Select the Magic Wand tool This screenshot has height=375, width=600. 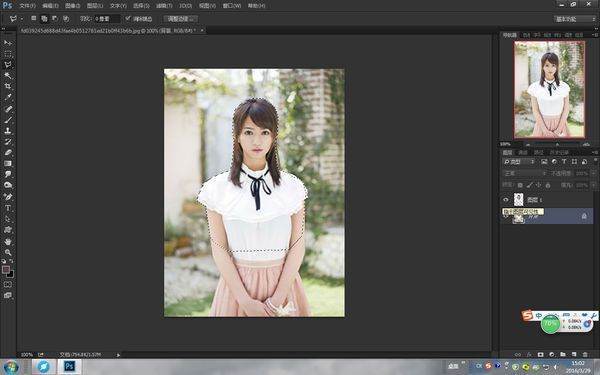[8, 76]
